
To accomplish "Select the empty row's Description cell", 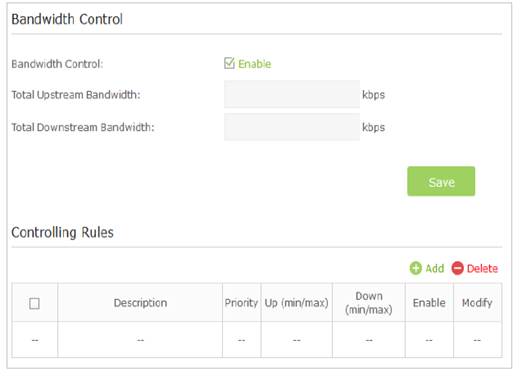I will pos(140,340).
